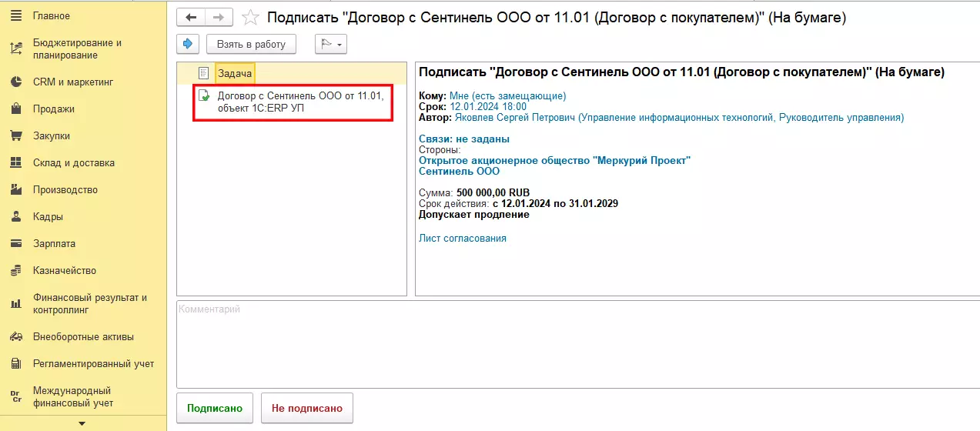Open the CRM и маркетинг section
Viewport: 980px width, 431px height.
coord(72,82)
